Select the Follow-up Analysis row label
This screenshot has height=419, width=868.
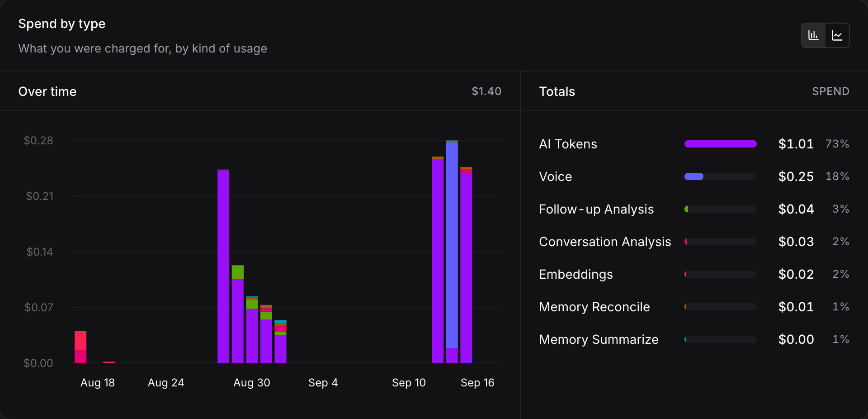tap(596, 209)
